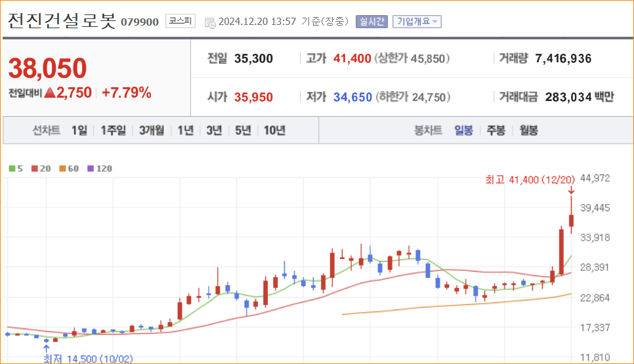Screen dimensions: 634x364
Task: Select the 1년 line chart tab
Action: (186, 130)
